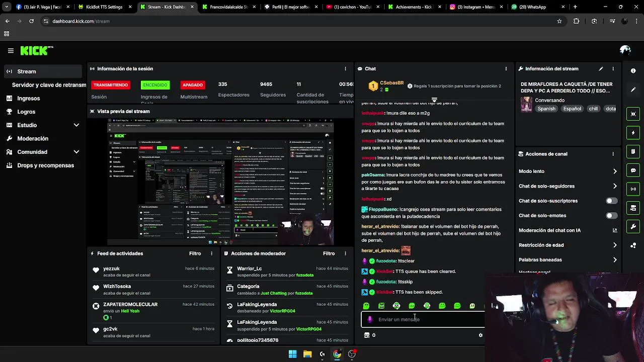Toggle the chat bubble widget icon
The height and width of the screenshot is (362, 644).
coord(633,170)
